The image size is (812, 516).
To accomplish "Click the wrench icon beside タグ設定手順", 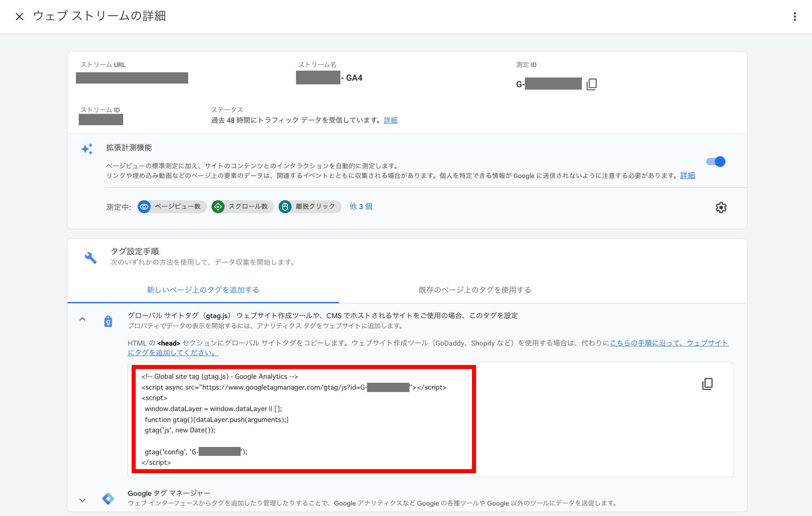I will coord(90,258).
